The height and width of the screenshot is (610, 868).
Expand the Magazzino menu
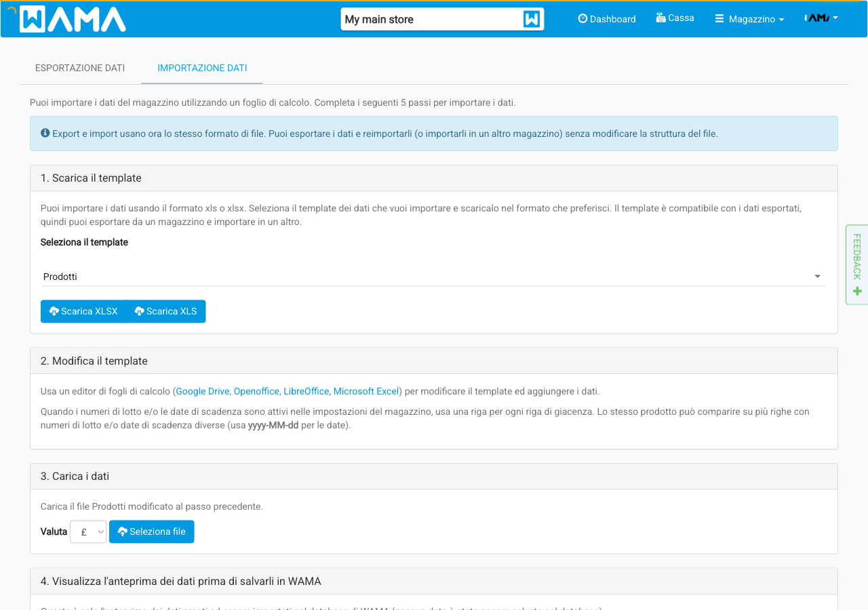click(749, 19)
